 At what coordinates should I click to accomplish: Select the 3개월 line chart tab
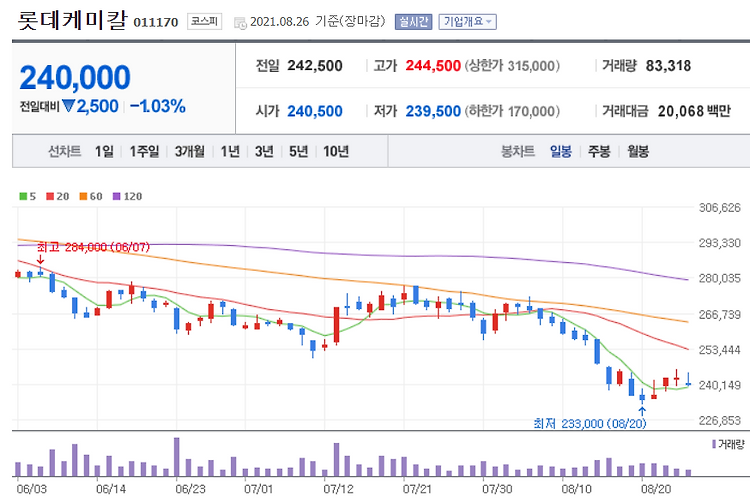[x=189, y=152]
